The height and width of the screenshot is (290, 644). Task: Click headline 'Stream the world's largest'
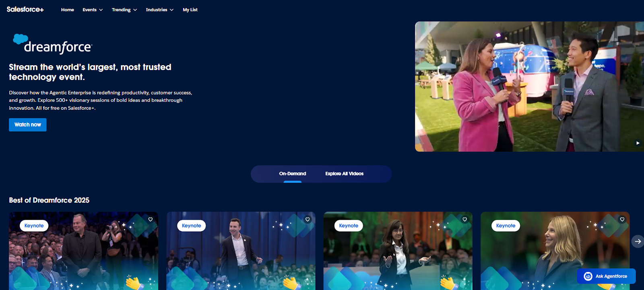(90, 72)
